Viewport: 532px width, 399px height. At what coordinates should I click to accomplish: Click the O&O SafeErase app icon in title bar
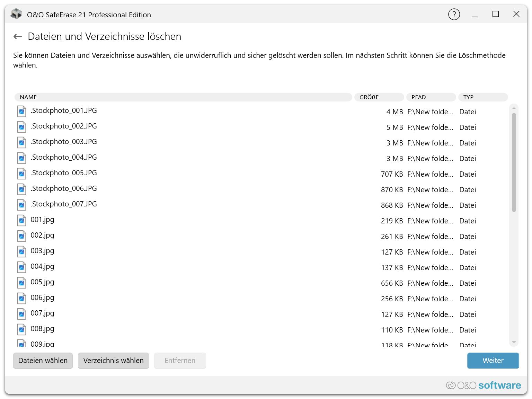tap(16, 14)
